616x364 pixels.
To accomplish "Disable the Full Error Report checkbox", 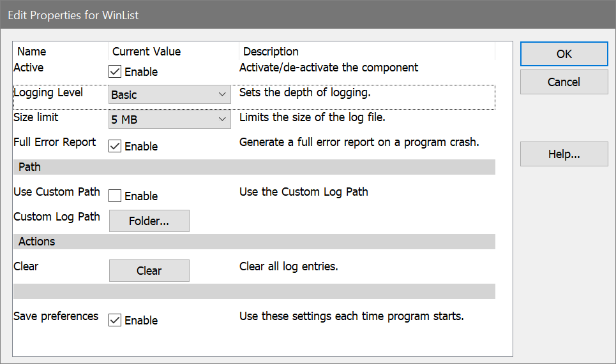I will point(116,147).
